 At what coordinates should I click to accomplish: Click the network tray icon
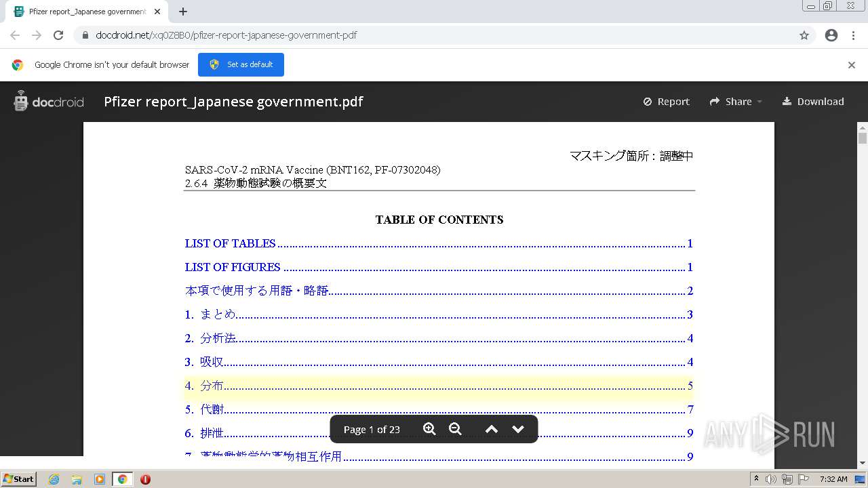(787, 479)
